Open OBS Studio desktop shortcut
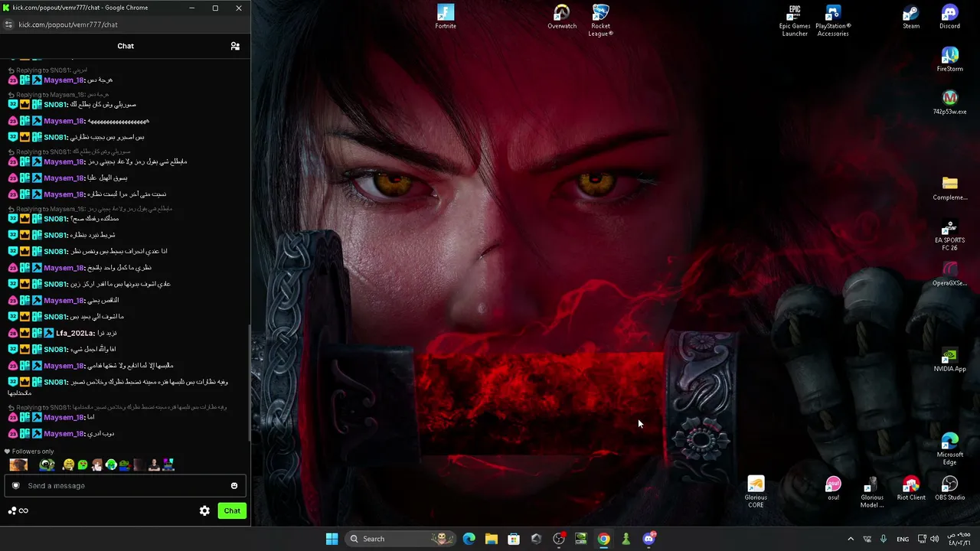The height and width of the screenshot is (551, 980). (x=949, y=487)
